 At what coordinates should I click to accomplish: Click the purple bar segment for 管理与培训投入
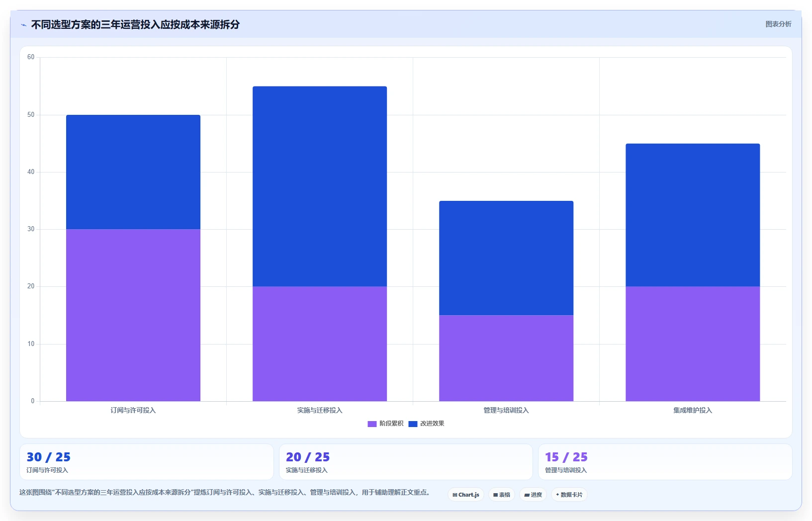(506, 358)
